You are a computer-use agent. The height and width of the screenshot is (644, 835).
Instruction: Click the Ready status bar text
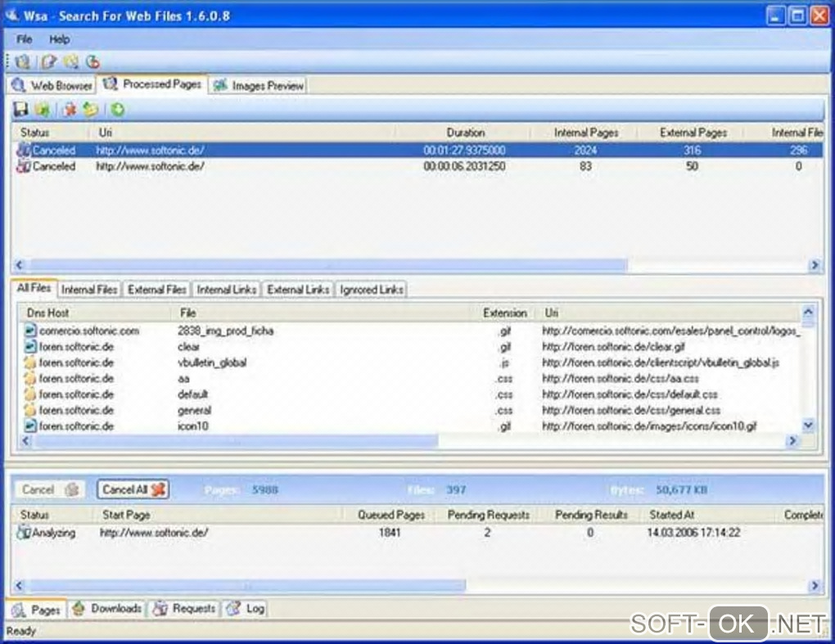[21, 631]
